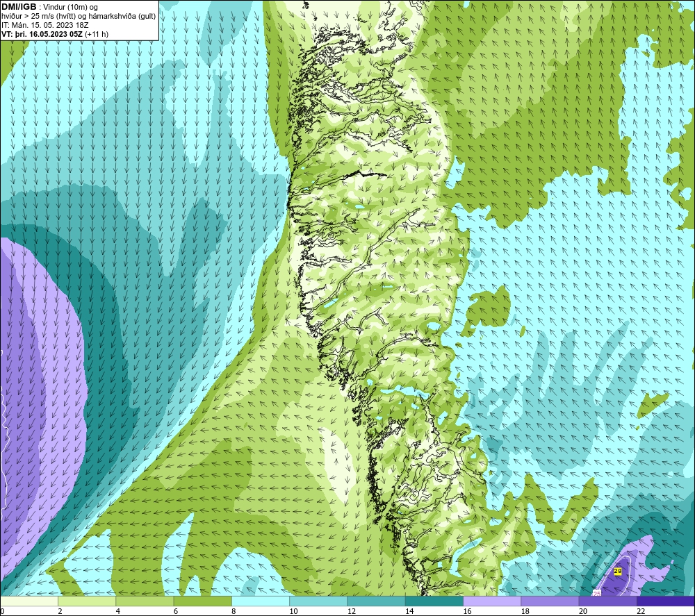Pick the purple 18–20 m/s legend swatch

(x=550, y=601)
